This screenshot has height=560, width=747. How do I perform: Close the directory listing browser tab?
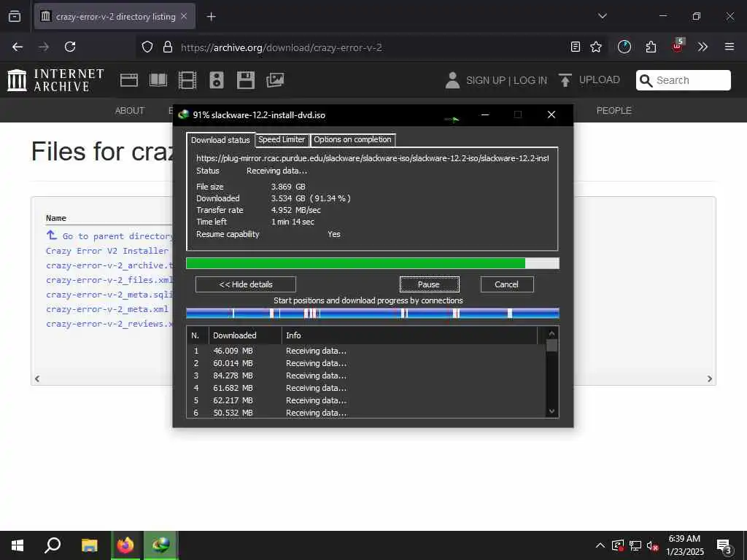(x=184, y=16)
